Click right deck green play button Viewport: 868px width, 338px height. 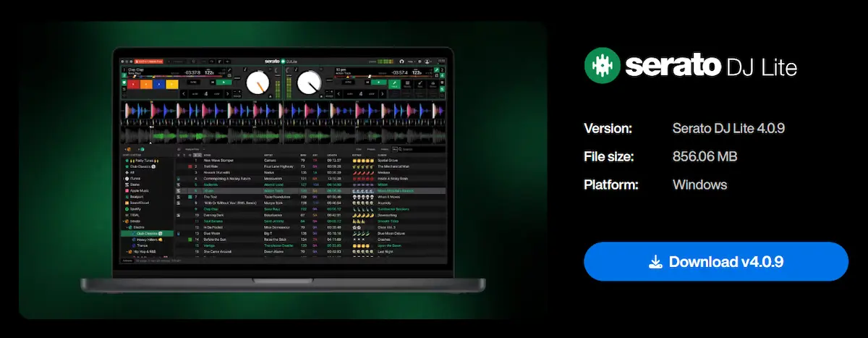tap(378, 82)
